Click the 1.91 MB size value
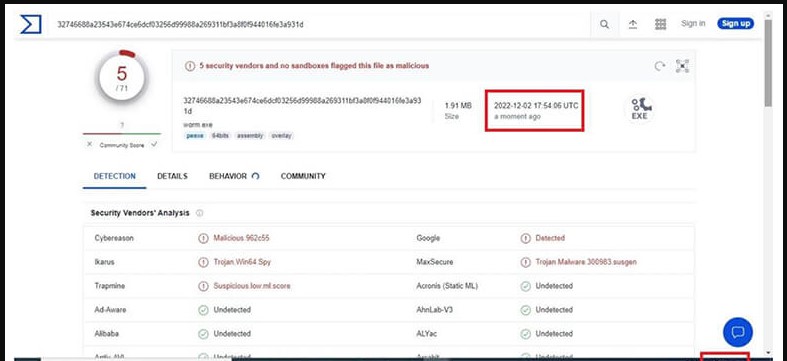Viewport: 787px width, 361px height. coord(458,105)
